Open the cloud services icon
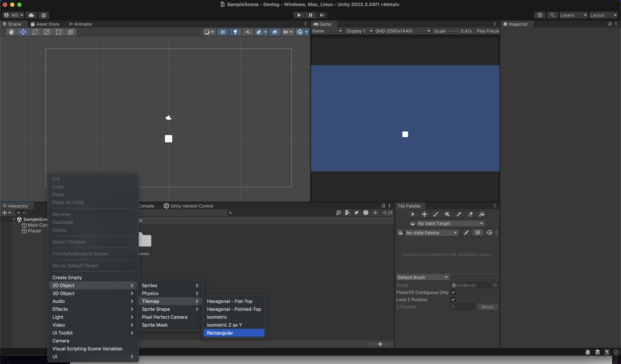 (x=31, y=15)
